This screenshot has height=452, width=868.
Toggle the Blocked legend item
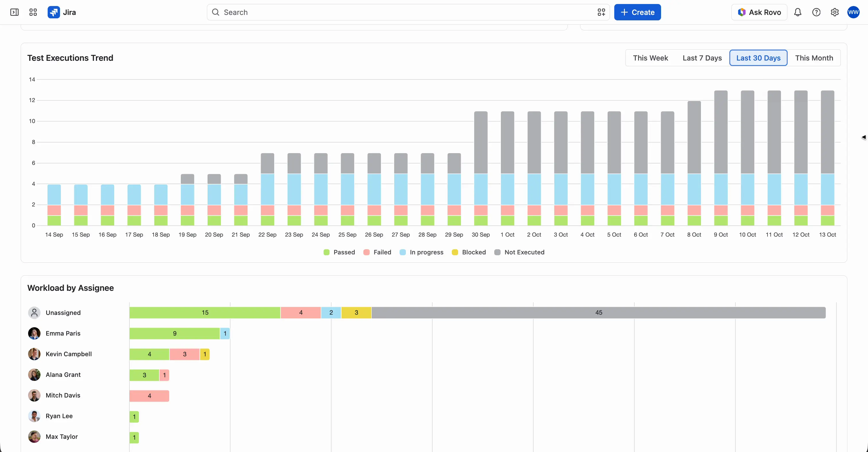469,252
